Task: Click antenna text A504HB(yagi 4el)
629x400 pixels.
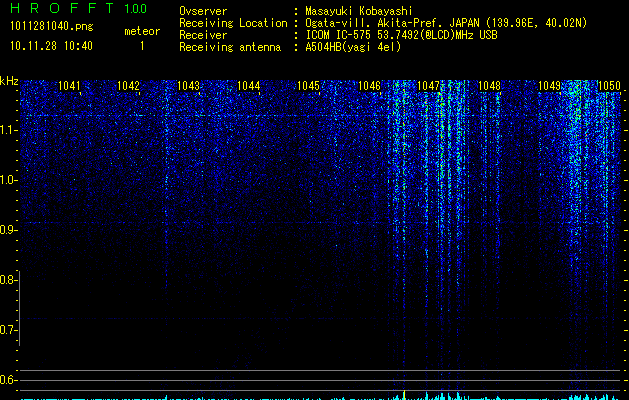Action: 353,47
